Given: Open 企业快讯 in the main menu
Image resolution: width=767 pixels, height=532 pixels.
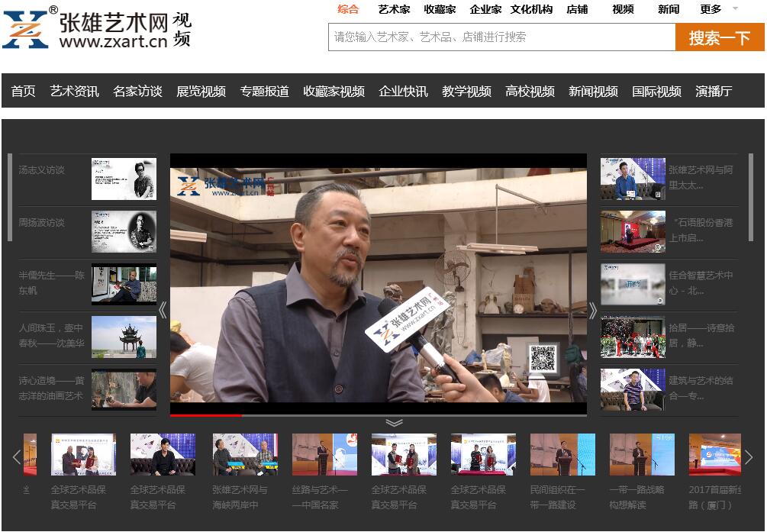Looking at the screenshot, I should click(x=403, y=91).
